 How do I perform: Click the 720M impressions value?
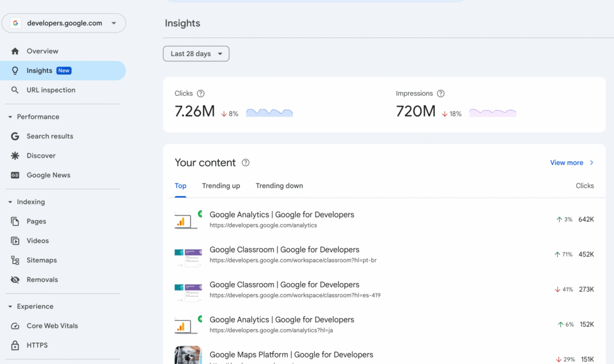click(x=416, y=112)
